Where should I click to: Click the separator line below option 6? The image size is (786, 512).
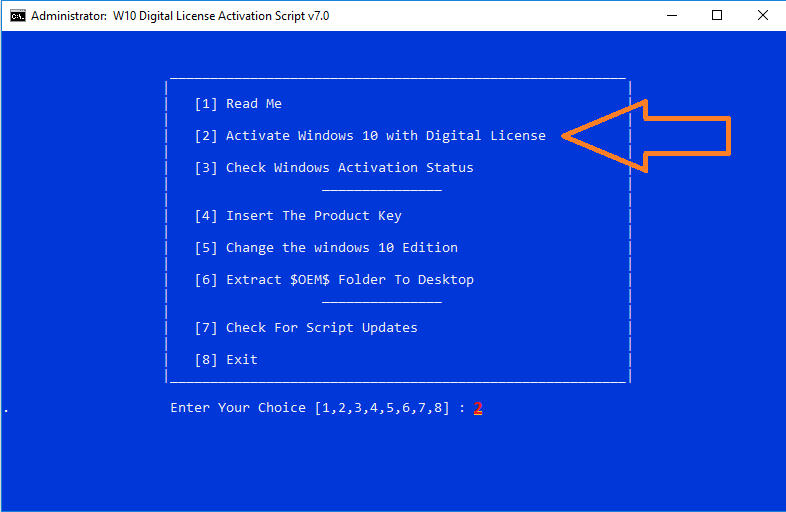click(x=382, y=302)
